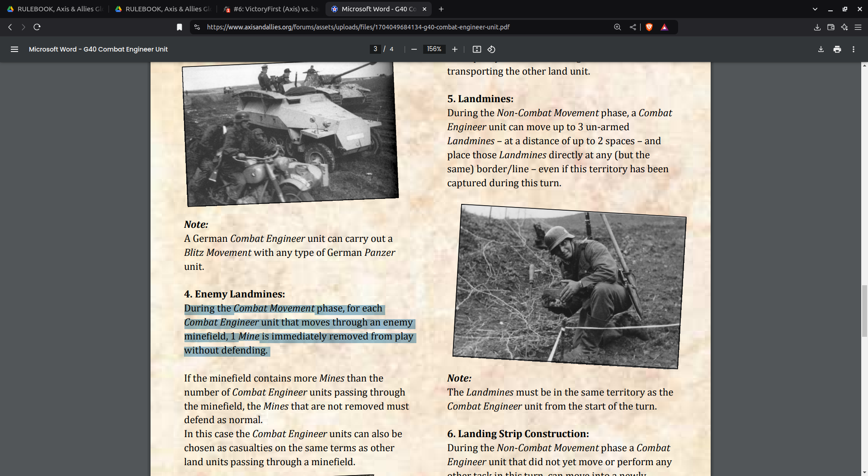Expand the tab search dropdown arrow

pos(815,9)
